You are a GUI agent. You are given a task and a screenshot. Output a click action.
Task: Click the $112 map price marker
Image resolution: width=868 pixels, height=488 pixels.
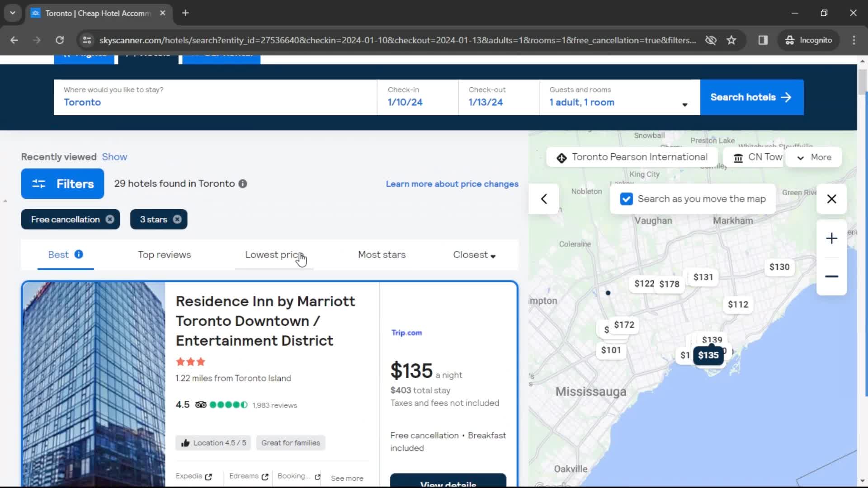[738, 305]
